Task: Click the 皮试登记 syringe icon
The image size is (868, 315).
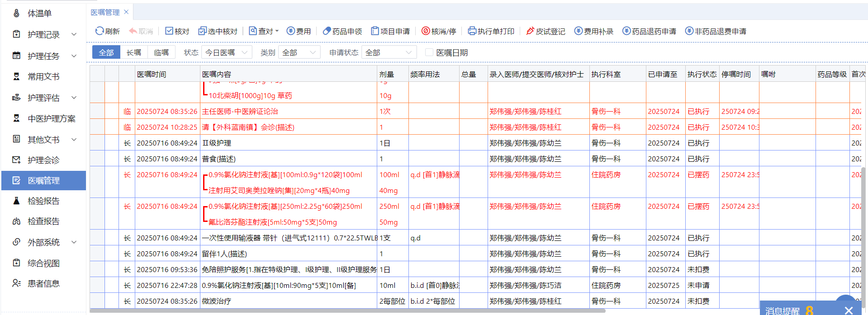Action: click(x=530, y=31)
